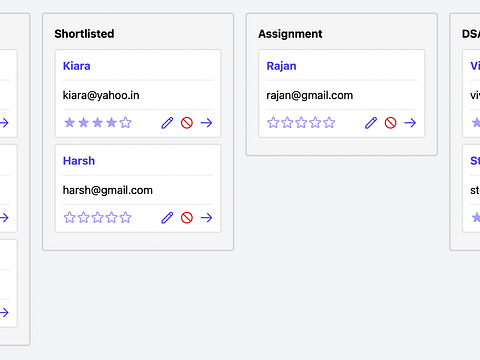This screenshot has width=480, height=360.
Task: Reject Rajan with red ban icon
Action: [x=390, y=123]
